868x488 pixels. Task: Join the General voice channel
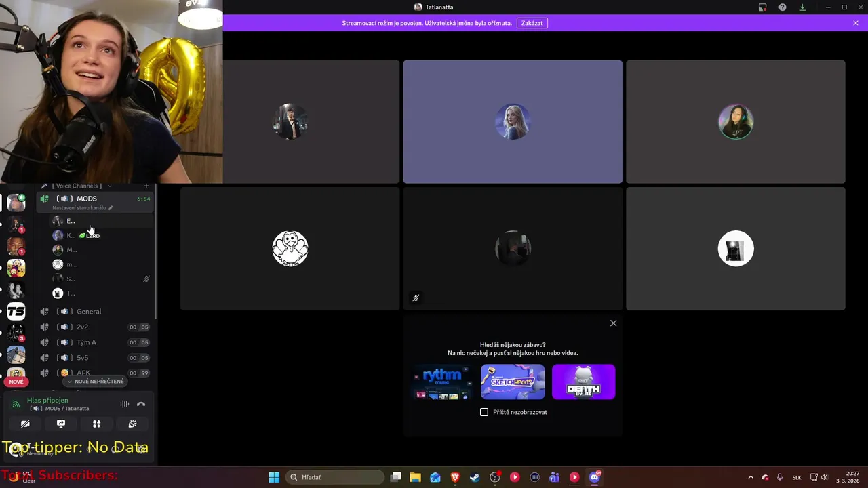[95, 312]
